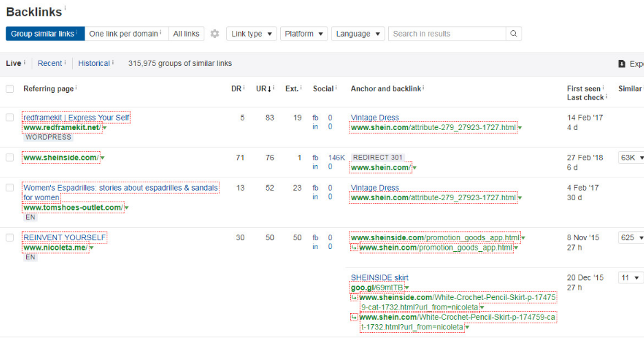The image size is (644, 355).
Task: Click redirect arrow icon before www.sheinside.com/White-Crochet link
Action: [x=354, y=297]
